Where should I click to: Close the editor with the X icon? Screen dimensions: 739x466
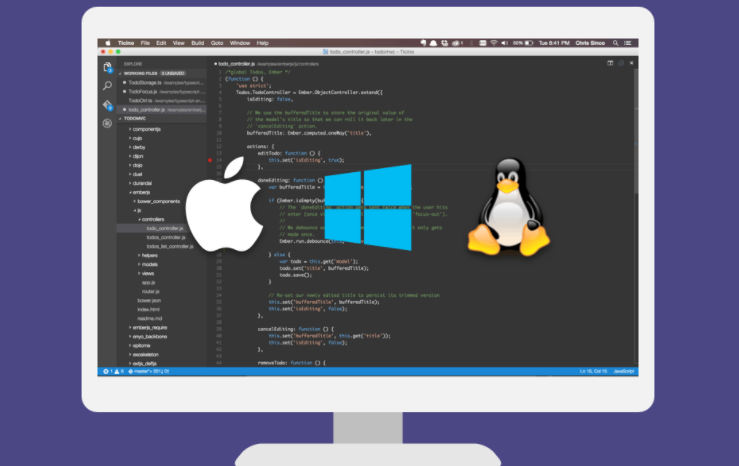pos(632,63)
